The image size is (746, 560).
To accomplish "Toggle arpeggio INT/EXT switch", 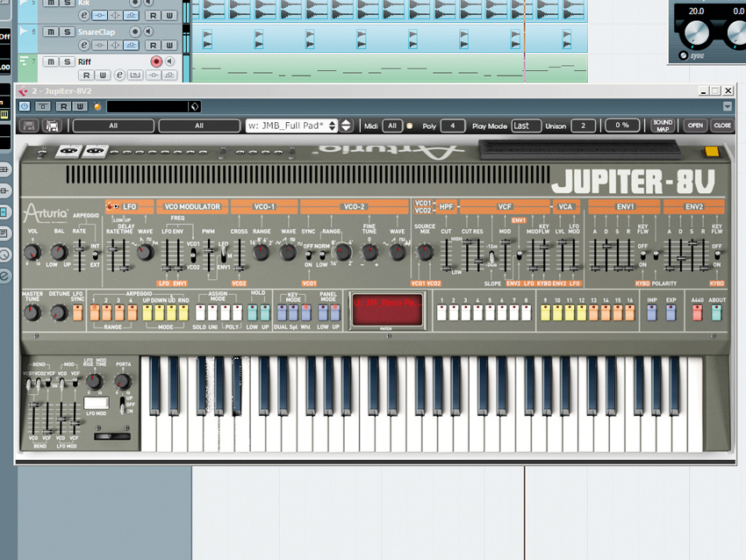I will point(95,255).
